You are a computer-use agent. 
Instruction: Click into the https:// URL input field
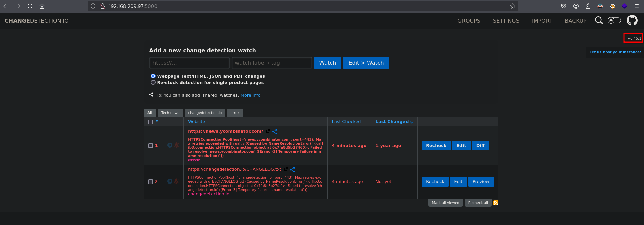click(189, 63)
